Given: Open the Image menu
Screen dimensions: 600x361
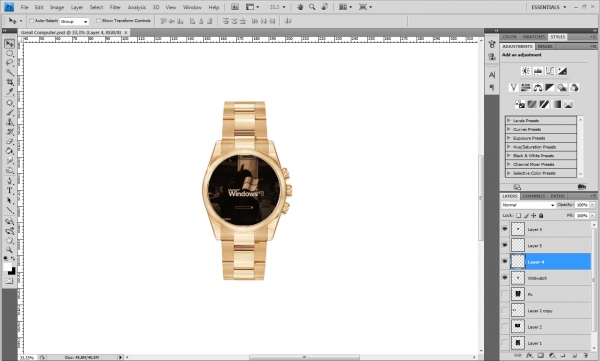Looking at the screenshot, I should (57, 7).
